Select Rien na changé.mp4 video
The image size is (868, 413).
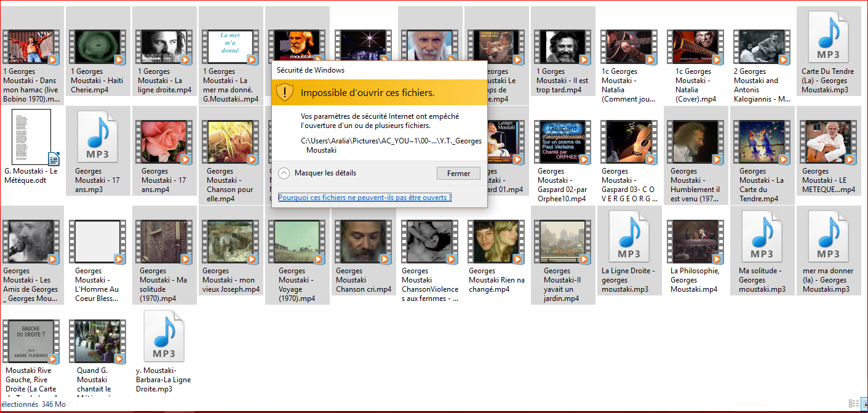click(x=496, y=242)
